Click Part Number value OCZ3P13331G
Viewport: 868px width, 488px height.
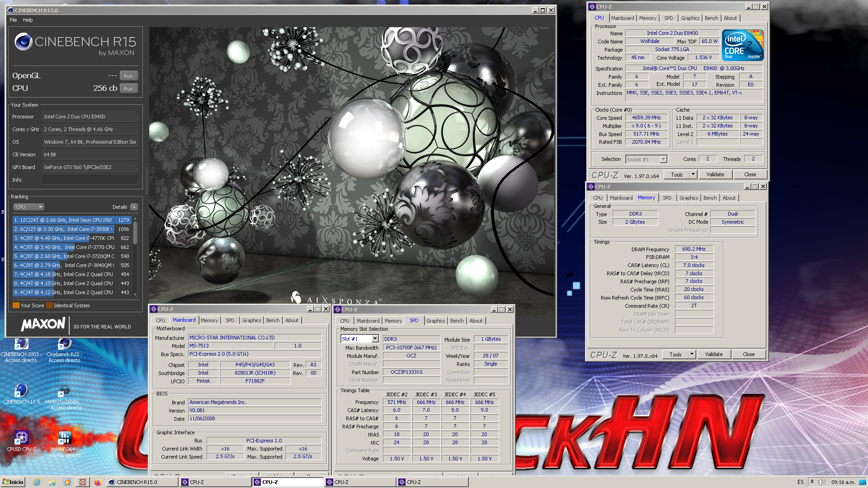(411, 372)
